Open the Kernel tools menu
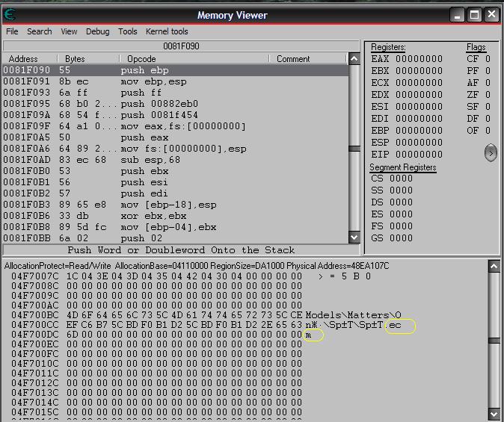The image size is (504, 422). (x=167, y=31)
